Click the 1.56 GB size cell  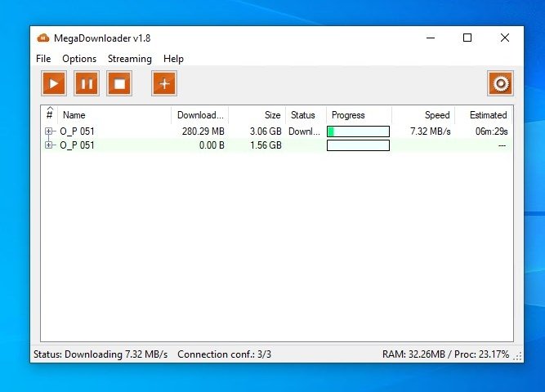pyautogui.click(x=266, y=145)
